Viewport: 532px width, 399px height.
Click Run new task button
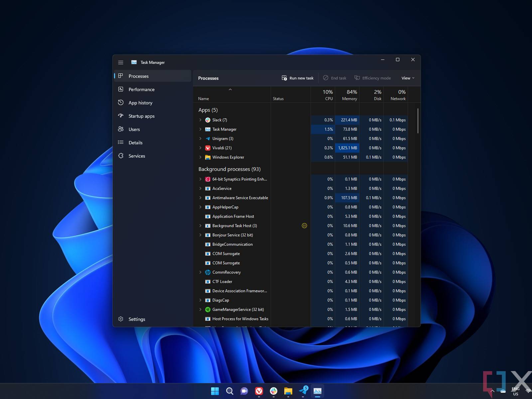tap(298, 78)
